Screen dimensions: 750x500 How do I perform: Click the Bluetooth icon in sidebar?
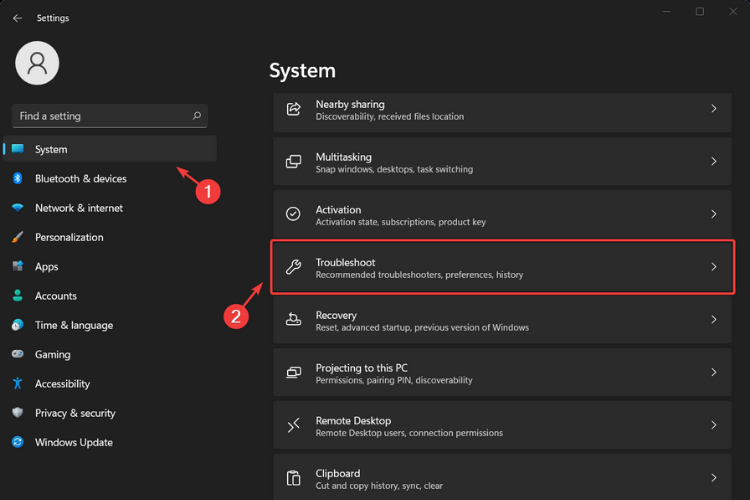tap(18, 178)
